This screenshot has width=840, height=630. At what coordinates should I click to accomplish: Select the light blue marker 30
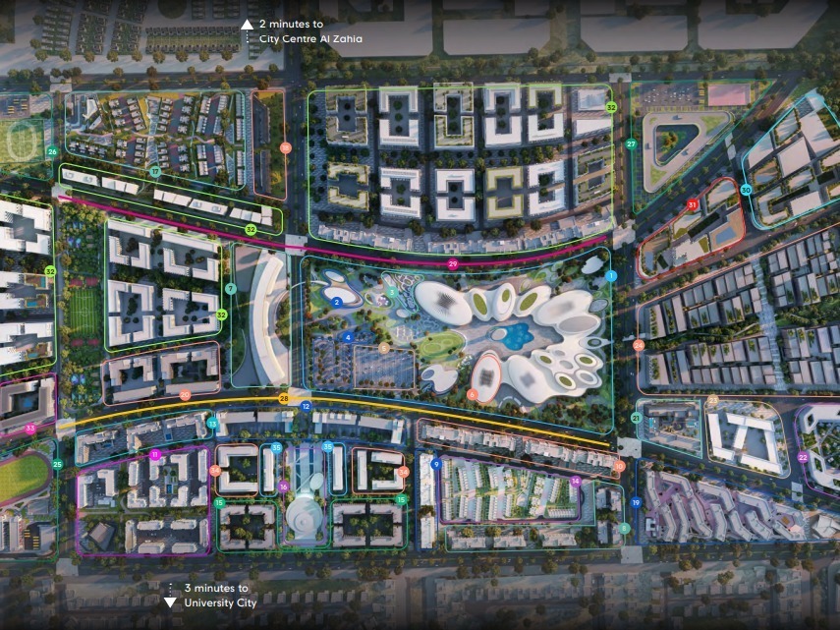[746, 189]
